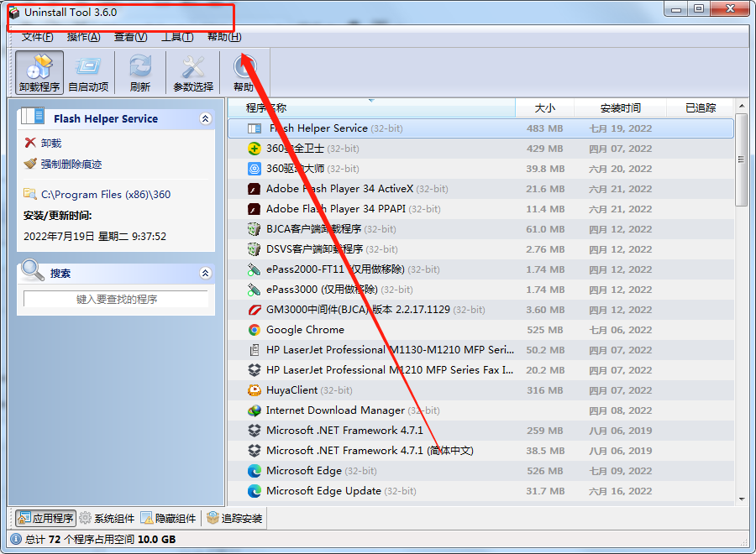The height and width of the screenshot is (554, 756).
Task: Click the scrollbar up arrow
Action: tap(742, 106)
